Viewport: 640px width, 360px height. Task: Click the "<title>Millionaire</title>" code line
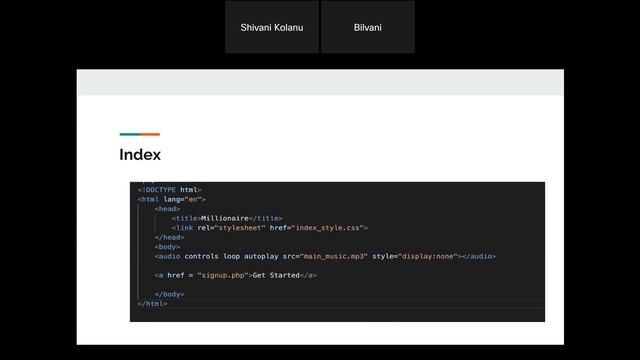(x=227, y=218)
